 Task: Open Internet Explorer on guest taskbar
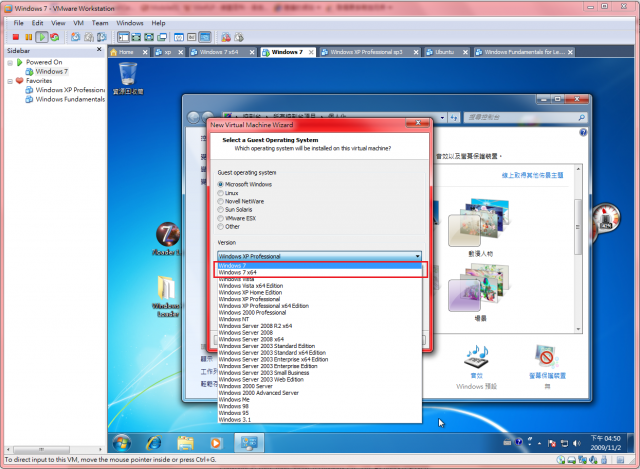pos(154,443)
